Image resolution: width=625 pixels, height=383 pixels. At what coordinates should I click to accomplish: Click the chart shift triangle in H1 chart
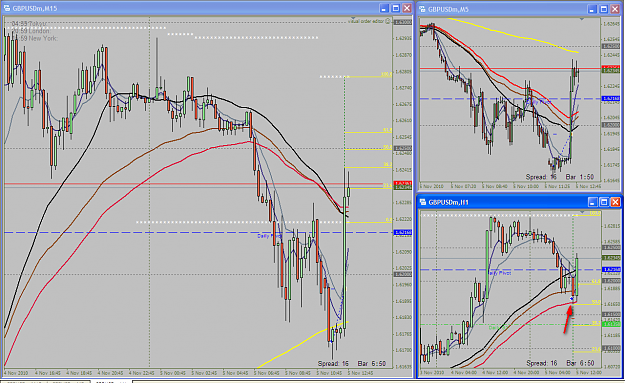pyautogui.click(x=582, y=212)
